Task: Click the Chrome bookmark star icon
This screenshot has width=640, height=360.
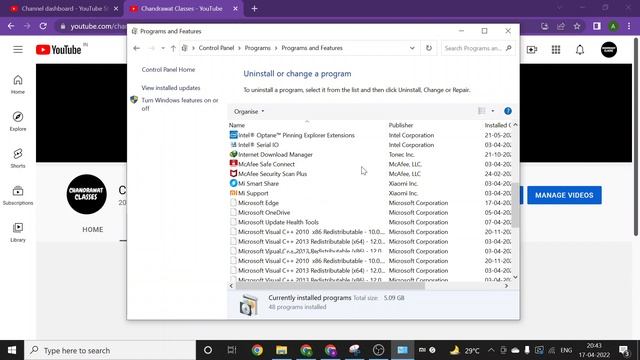Action: (577, 26)
